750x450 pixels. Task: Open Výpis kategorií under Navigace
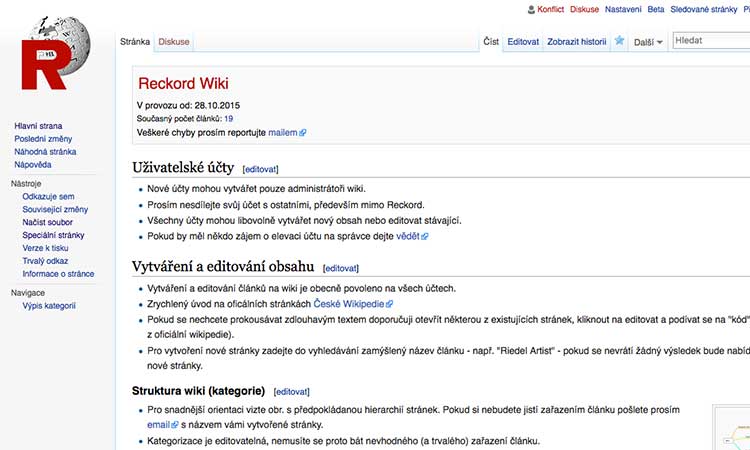click(49, 306)
